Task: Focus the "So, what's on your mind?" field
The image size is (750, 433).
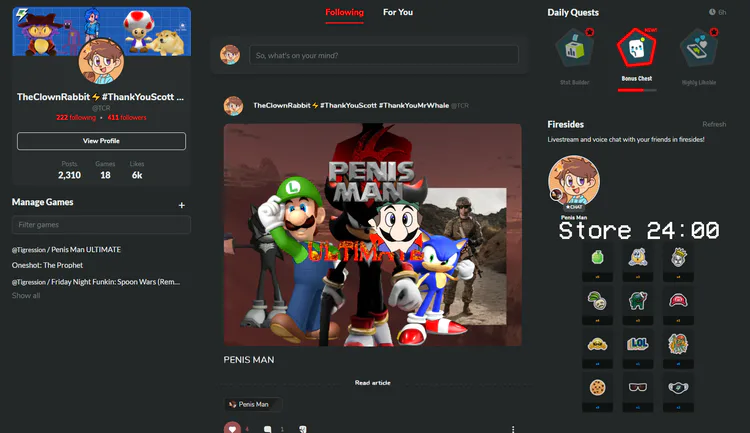Action: (384, 55)
